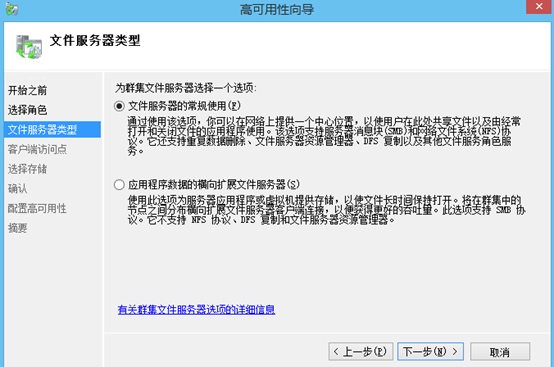Click the file server icon beside heading
The image size is (554, 367).
(29, 47)
